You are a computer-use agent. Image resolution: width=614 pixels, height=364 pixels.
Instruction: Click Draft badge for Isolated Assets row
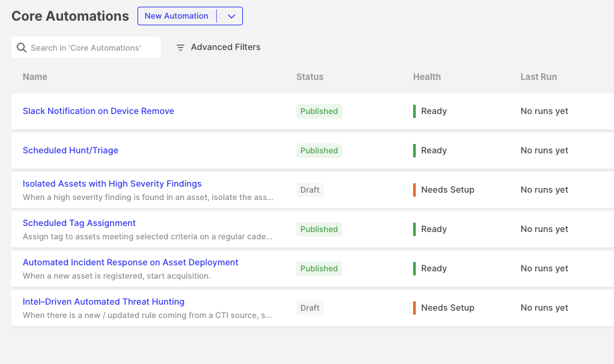(310, 190)
